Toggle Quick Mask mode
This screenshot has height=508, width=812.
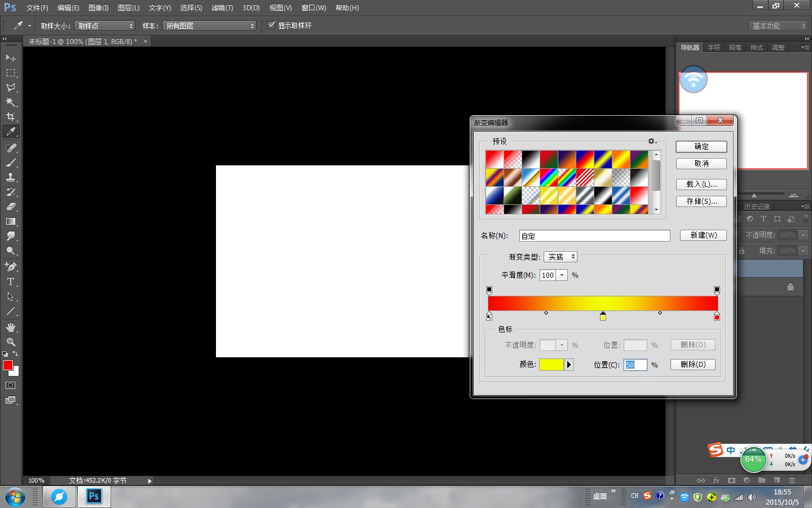(x=11, y=386)
